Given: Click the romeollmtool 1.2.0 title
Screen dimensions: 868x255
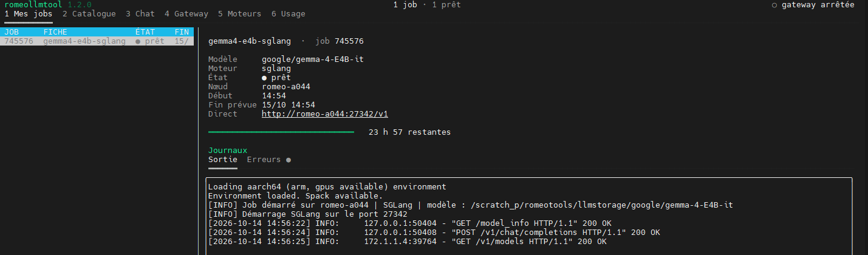Looking at the screenshot, I should (48, 5).
